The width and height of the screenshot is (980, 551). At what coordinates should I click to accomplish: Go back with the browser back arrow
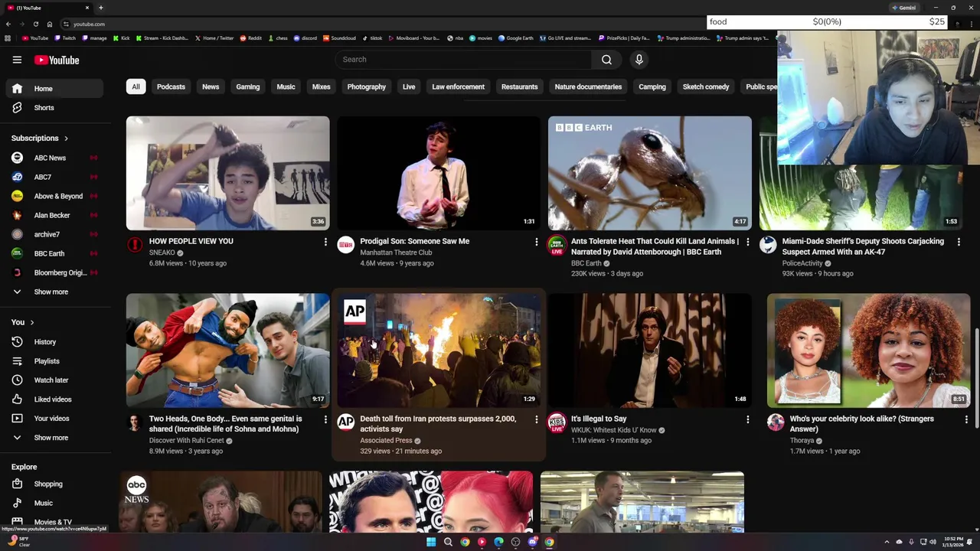click(8, 24)
